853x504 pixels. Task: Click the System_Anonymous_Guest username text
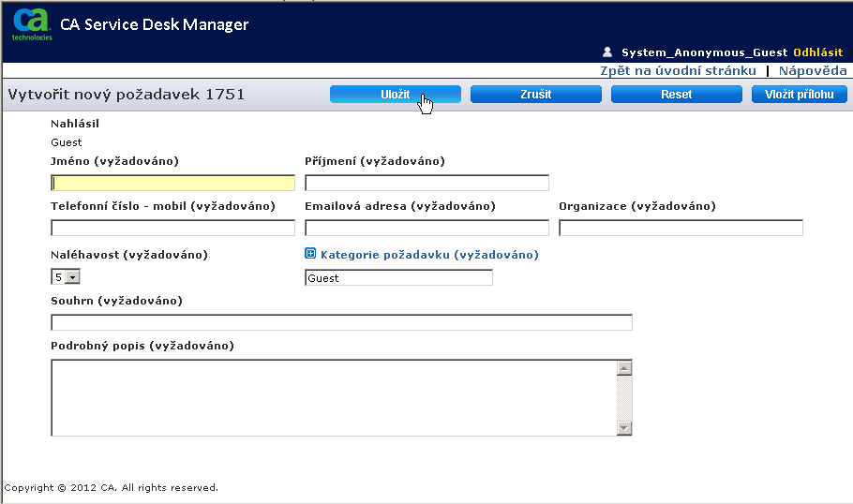705,52
